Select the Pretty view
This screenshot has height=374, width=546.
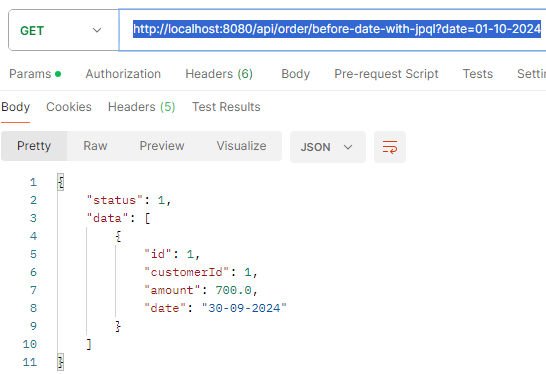click(x=34, y=146)
